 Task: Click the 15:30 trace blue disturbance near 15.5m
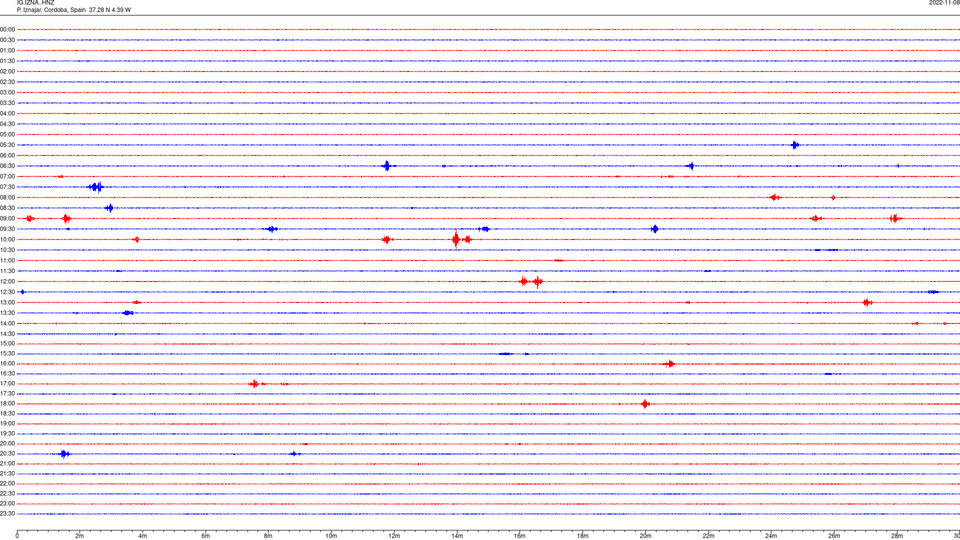coord(506,354)
